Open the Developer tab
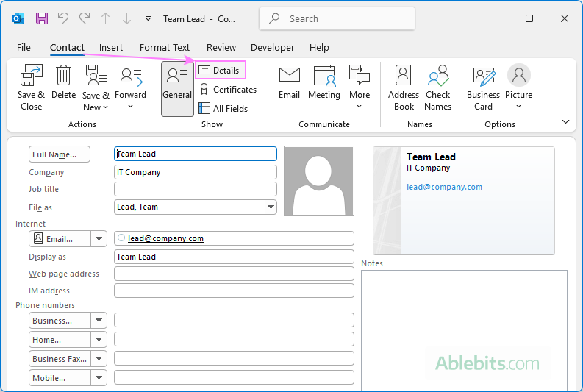The height and width of the screenshot is (392, 583). (x=273, y=48)
